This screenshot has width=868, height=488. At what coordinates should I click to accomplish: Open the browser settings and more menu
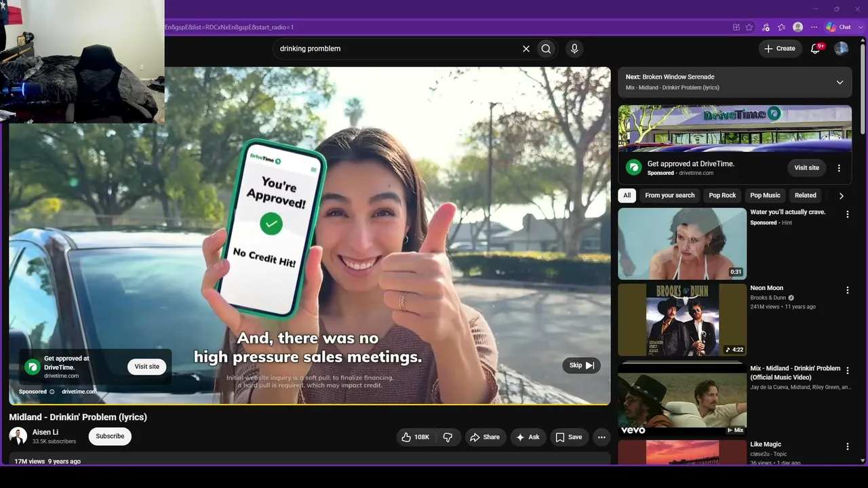pyautogui.click(x=814, y=27)
